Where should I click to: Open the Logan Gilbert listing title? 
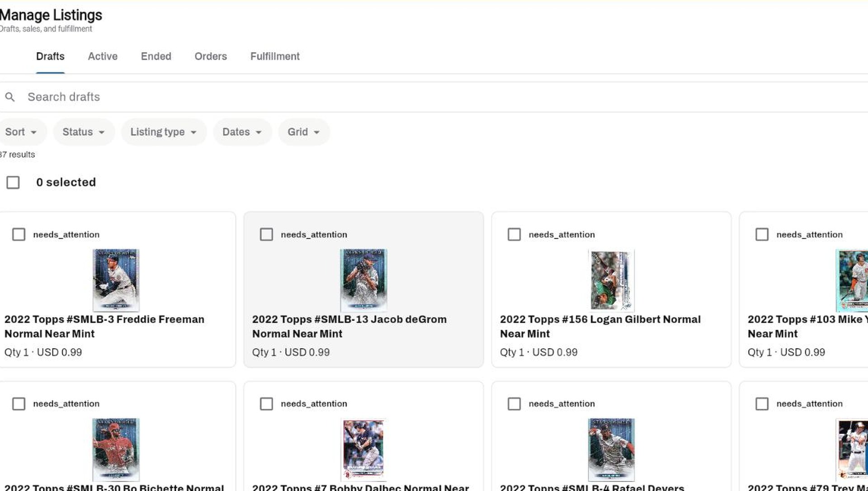[600, 326]
